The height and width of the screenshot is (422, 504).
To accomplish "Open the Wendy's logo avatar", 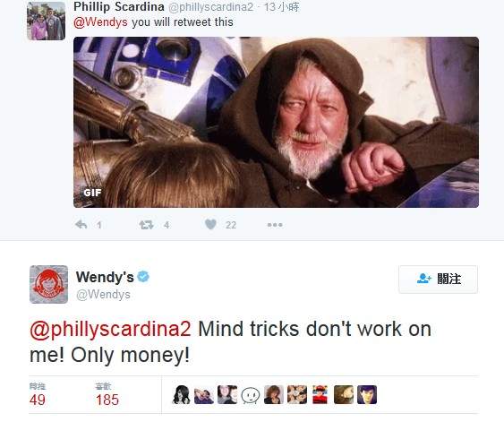I will tap(49, 284).
